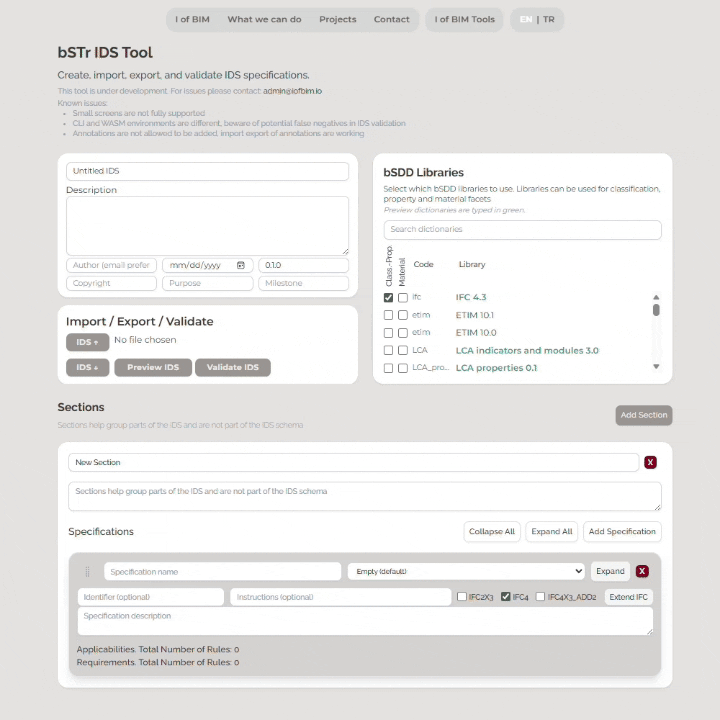
Task: Open the date picker calendar icon
Action: coord(241,265)
